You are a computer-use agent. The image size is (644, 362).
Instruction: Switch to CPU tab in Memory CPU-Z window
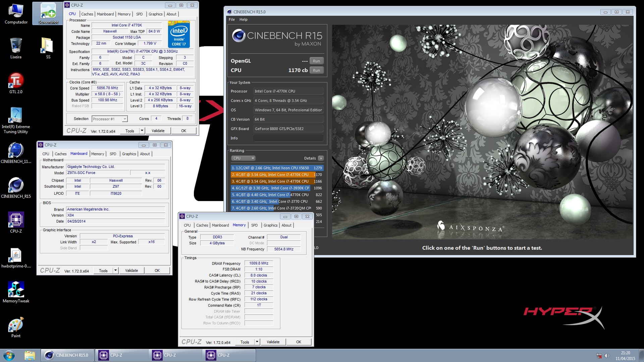pos(187,225)
